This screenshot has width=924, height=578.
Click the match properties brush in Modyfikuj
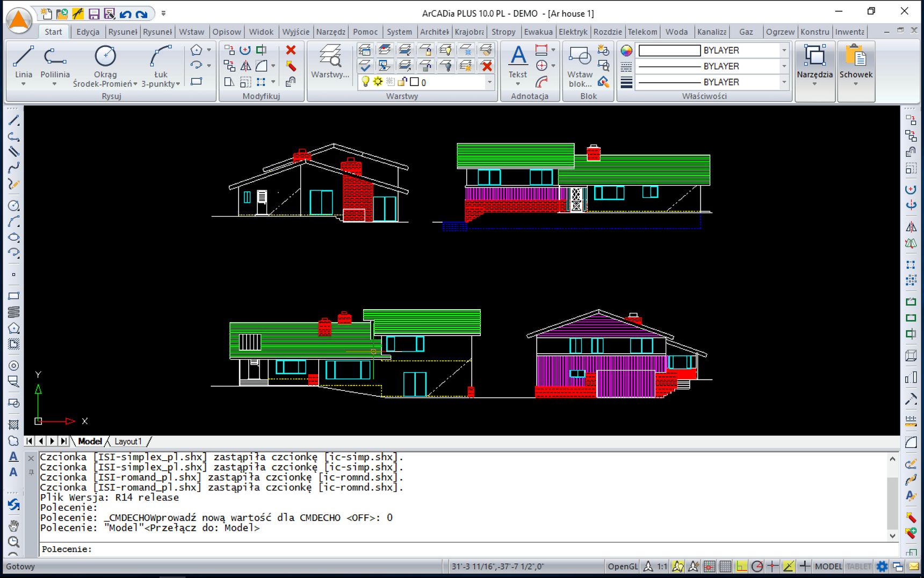(291, 66)
